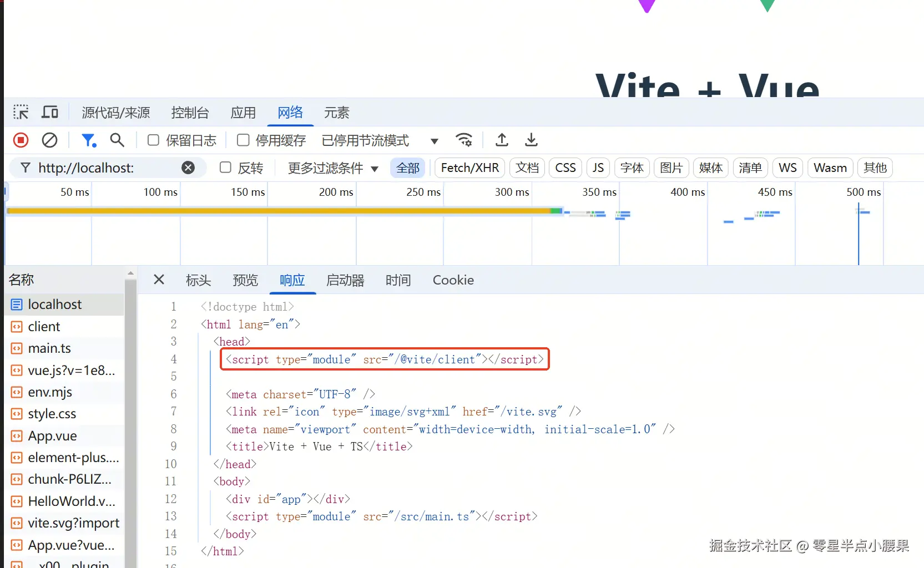Viewport: 924px width, 568px height.
Task: Open the 预览 preview tab
Action: (245, 280)
